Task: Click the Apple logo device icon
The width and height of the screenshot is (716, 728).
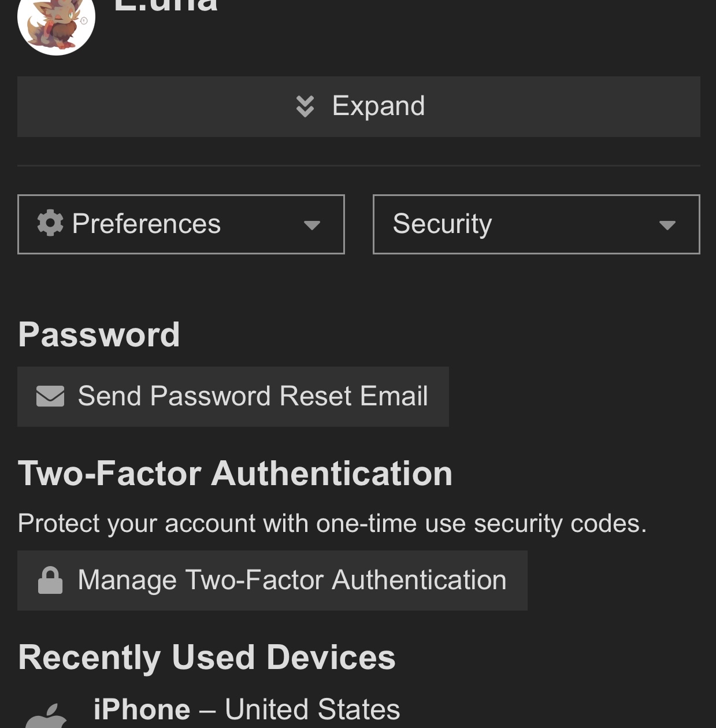Action: [x=46, y=716]
